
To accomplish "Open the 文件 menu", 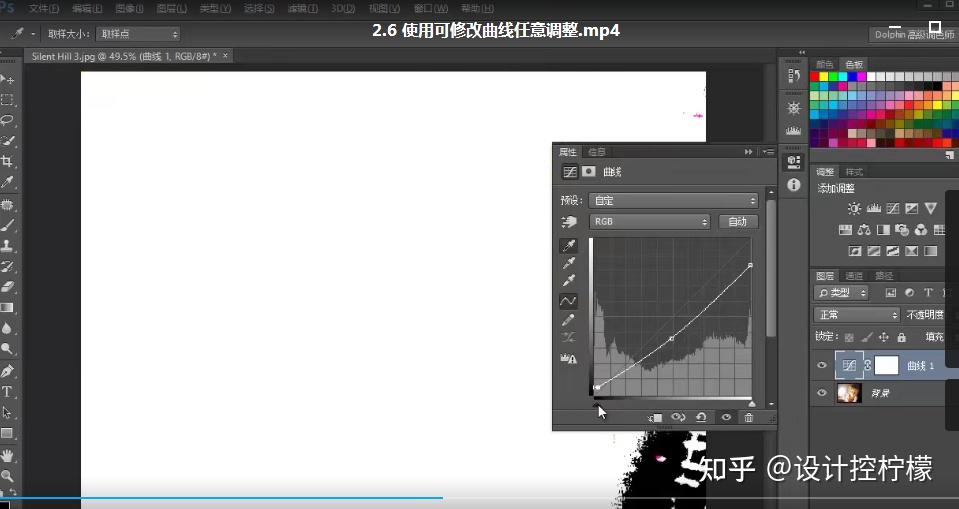I will tap(44, 9).
